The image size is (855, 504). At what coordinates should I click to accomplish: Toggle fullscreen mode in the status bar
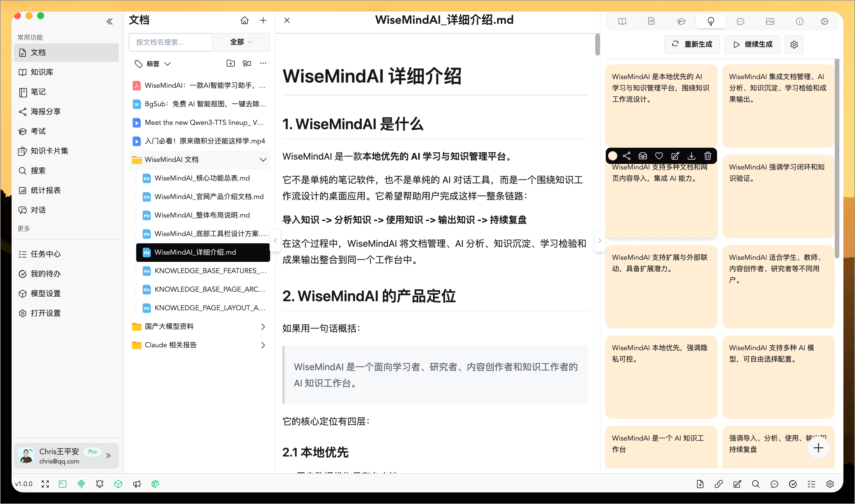(45, 484)
